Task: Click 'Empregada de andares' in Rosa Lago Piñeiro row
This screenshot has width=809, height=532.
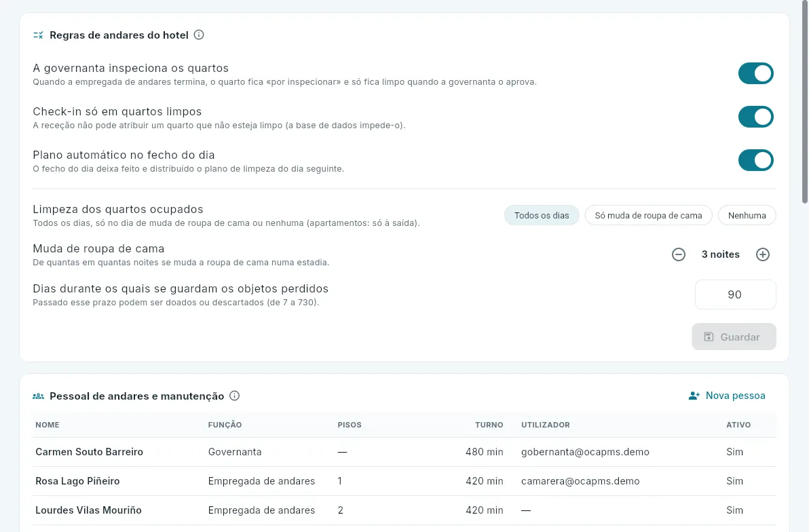Action: point(261,481)
